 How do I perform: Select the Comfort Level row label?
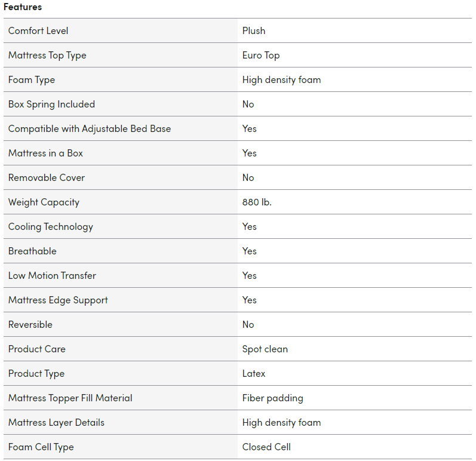point(38,30)
